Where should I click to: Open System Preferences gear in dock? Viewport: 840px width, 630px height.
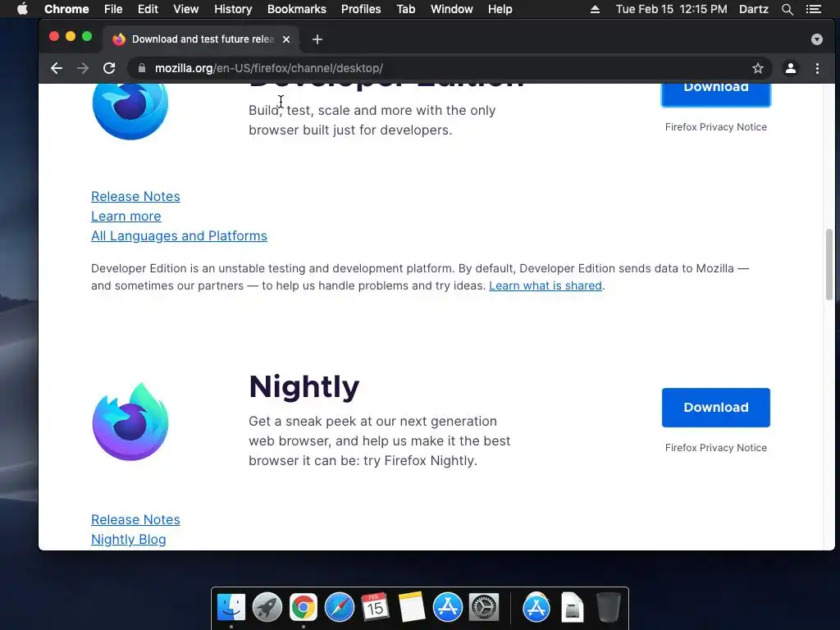point(484,607)
